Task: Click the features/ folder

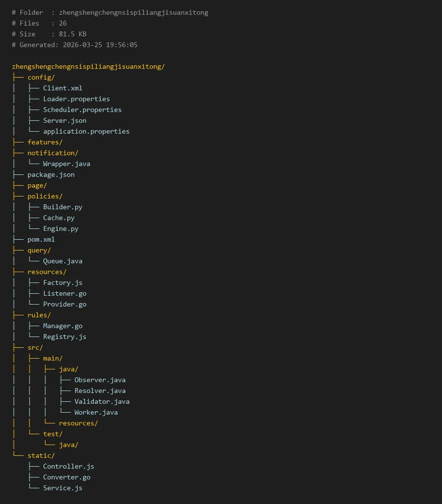Action: click(45, 142)
